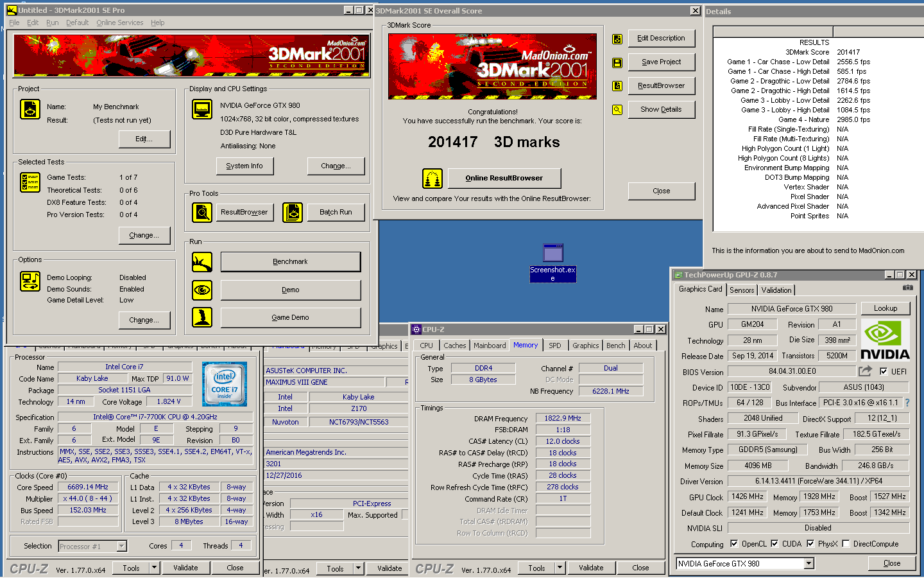The width and height of the screenshot is (924, 578).
Task: Click the Change... button in Options section
Action: click(144, 320)
